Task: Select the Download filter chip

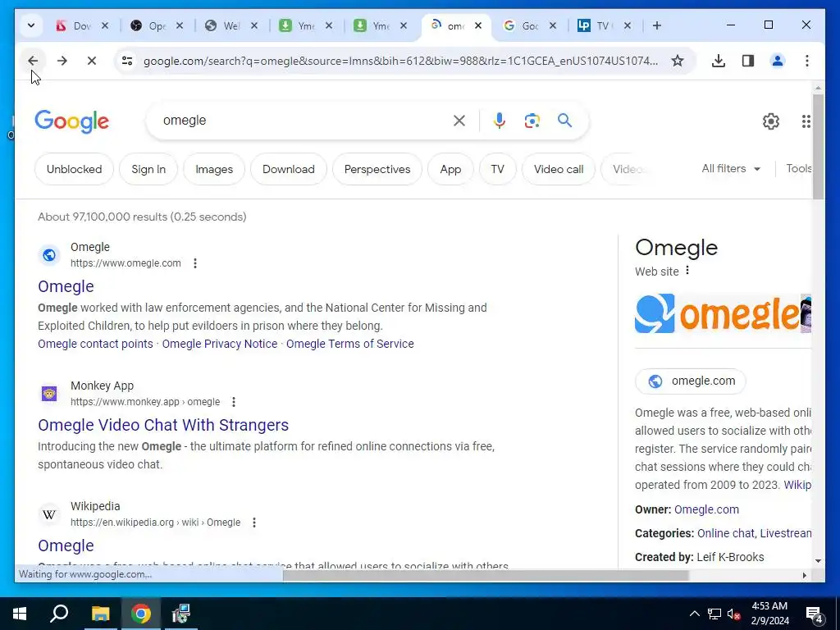Action: point(288,169)
